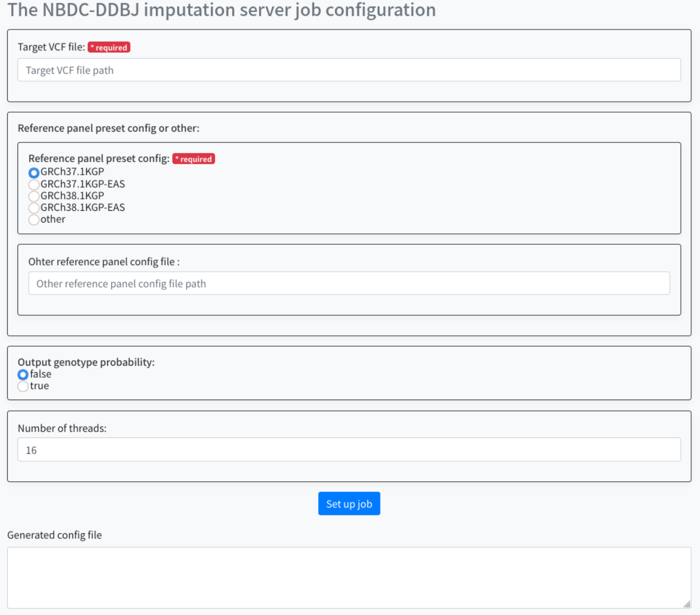Click the imputation server job configuration heading
The image size is (700, 615).
tap(221, 10)
